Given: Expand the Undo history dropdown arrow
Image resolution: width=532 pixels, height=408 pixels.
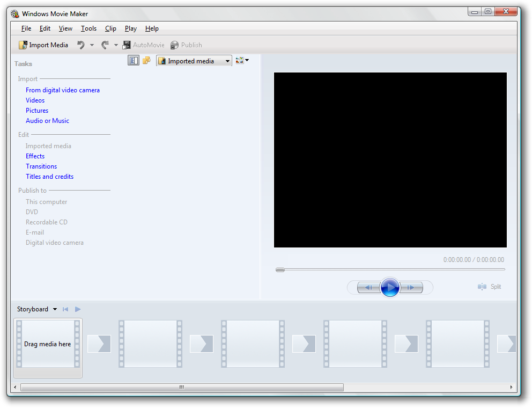Looking at the screenshot, I should point(92,45).
